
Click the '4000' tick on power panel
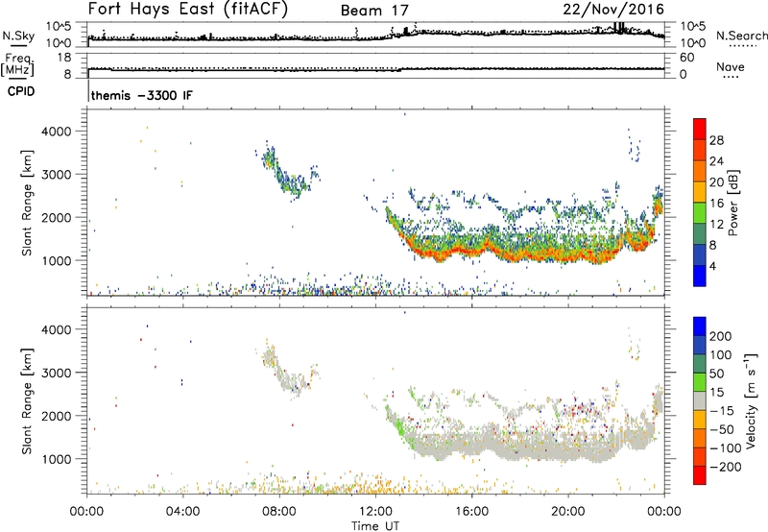pos(56,132)
